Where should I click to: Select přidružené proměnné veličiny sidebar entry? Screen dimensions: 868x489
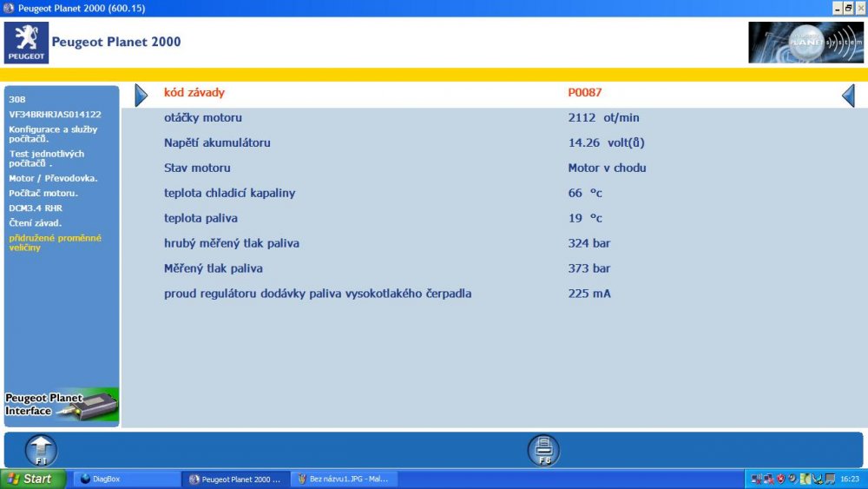click(x=55, y=242)
